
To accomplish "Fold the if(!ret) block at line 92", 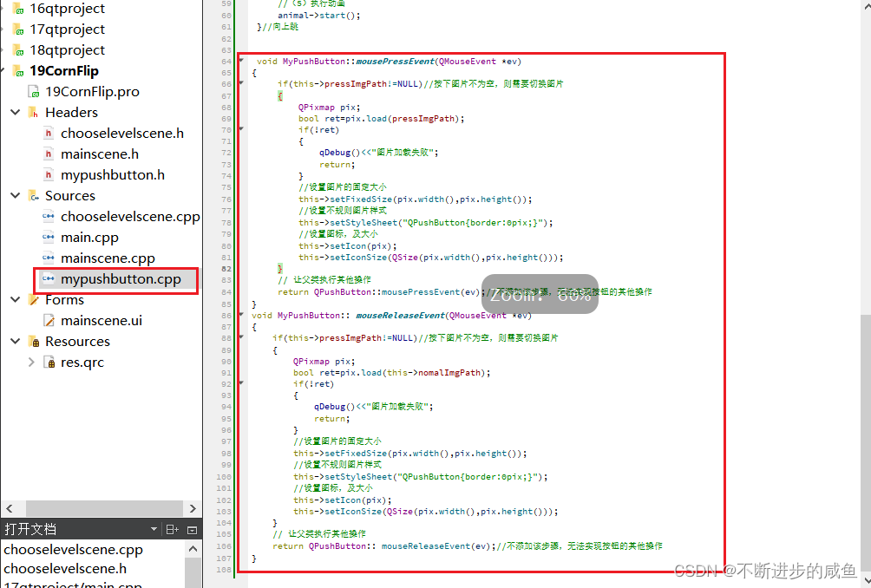I will (241, 382).
